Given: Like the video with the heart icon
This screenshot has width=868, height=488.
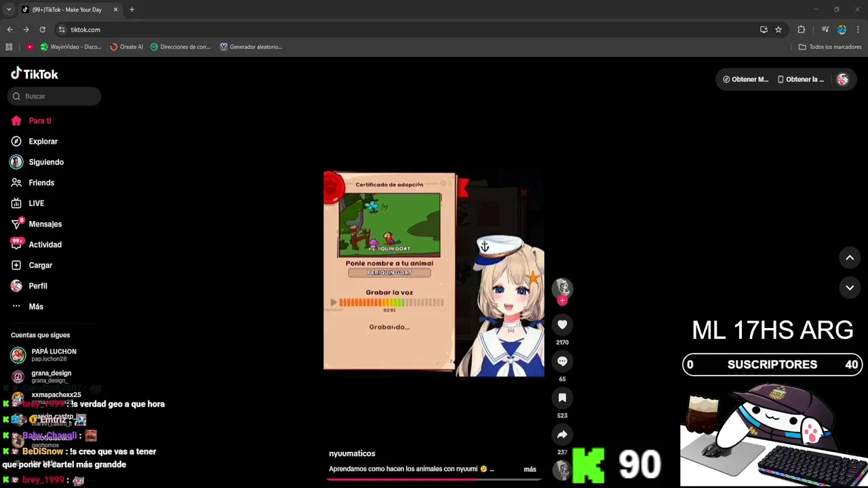Looking at the screenshot, I should point(562,325).
